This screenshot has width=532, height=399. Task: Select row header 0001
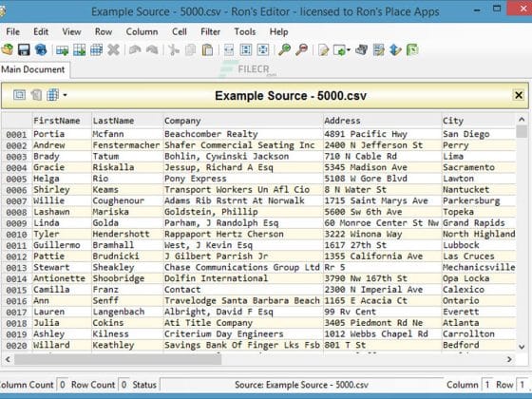click(16, 134)
